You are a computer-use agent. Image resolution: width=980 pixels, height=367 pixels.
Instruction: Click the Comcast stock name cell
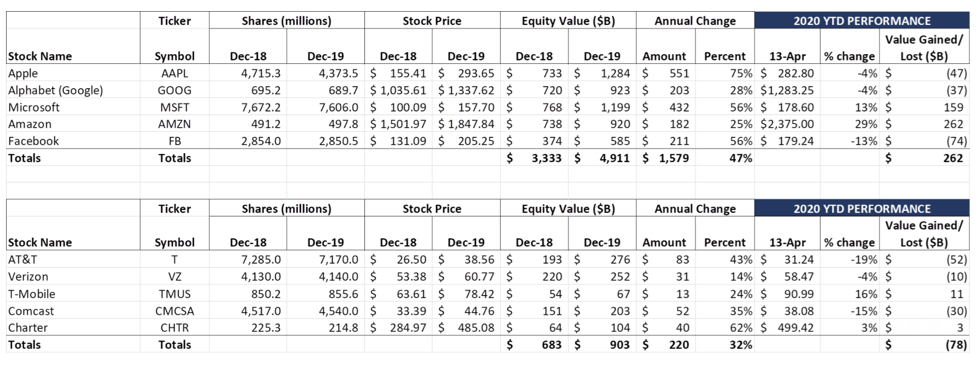click(31, 311)
